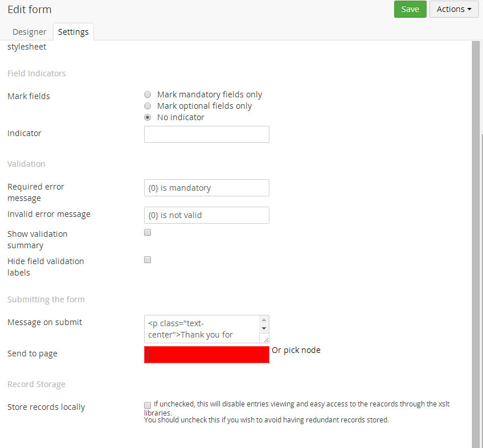Screen dimensions: 483x448
Task: Toggle the Store records locally checkbox
Action: (148, 405)
